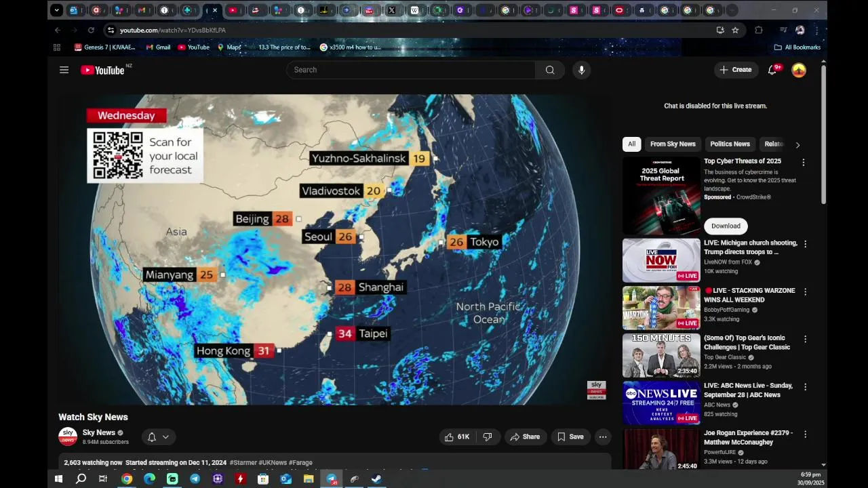Open Windows Start menu
Image resolution: width=868 pixels, height=488 pixels.
coord(58,479)
